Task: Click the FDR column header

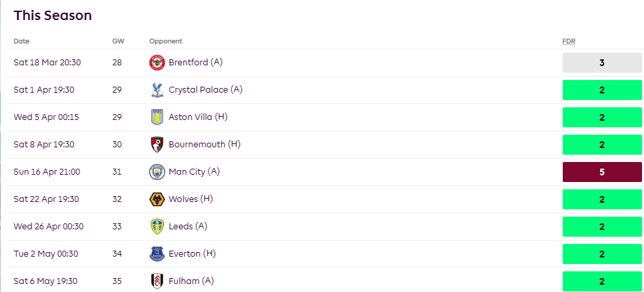Action: coord(568,41)
